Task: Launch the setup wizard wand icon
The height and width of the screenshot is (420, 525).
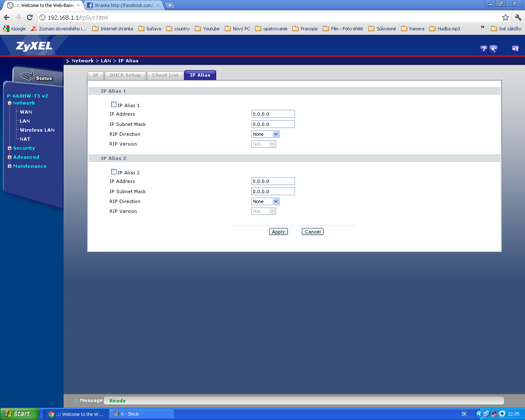Action: [493, 49]
